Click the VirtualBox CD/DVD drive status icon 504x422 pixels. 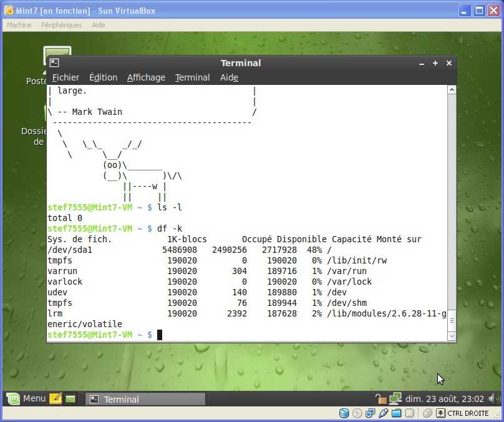pyautogui.click(x=357, y=413)
